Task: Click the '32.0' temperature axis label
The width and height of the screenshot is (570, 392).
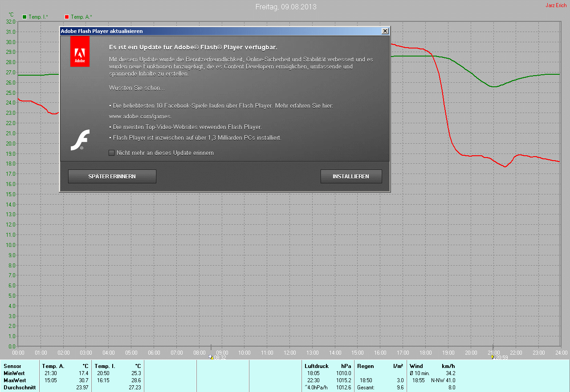Action: 10,21
